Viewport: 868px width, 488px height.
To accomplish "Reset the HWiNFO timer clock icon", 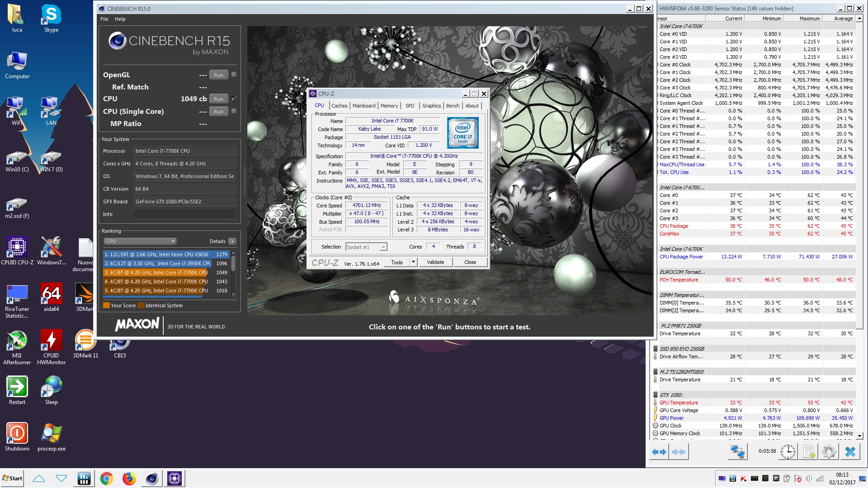I will [x=788, y=452].
